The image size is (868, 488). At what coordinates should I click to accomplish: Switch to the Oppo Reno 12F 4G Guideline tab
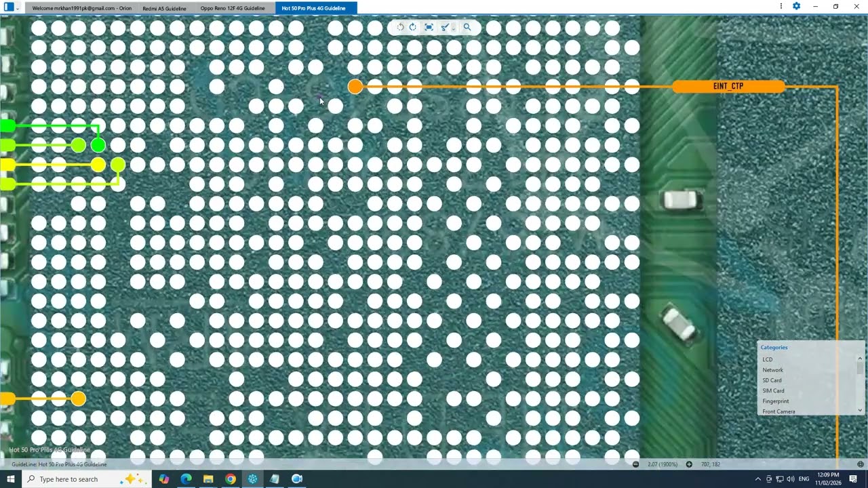(x=233, y=8)
